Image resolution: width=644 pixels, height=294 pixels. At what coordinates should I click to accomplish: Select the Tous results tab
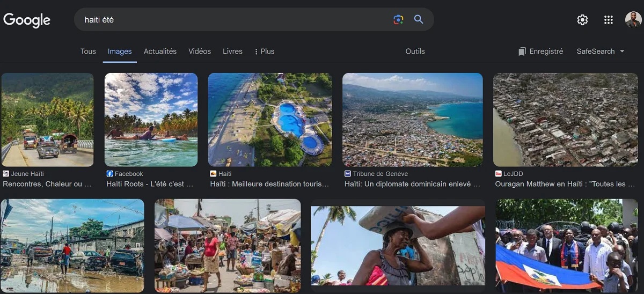click(x=88, y=52)
